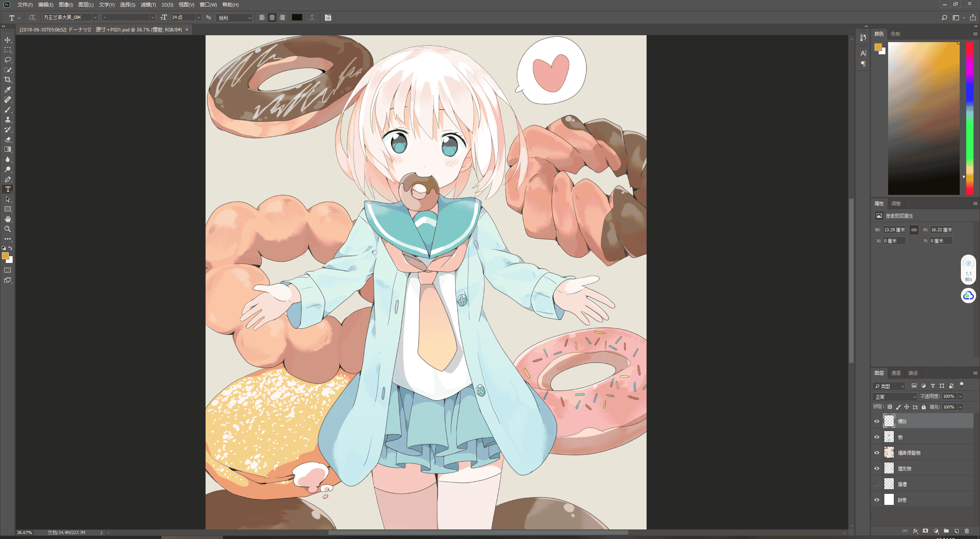980x539 pixels.
Task: Click the foreground color swatch in toolbar
Action: point(5,256)
